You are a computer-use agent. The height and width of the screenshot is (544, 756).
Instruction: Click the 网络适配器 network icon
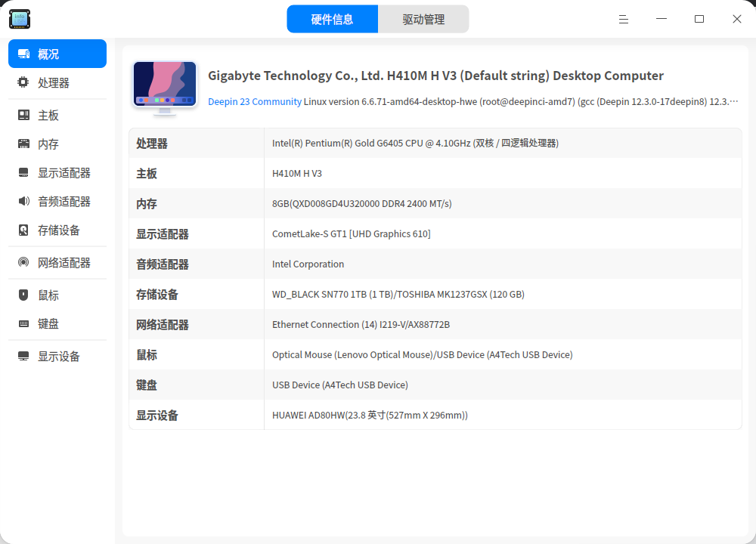(x=23, y=263)
